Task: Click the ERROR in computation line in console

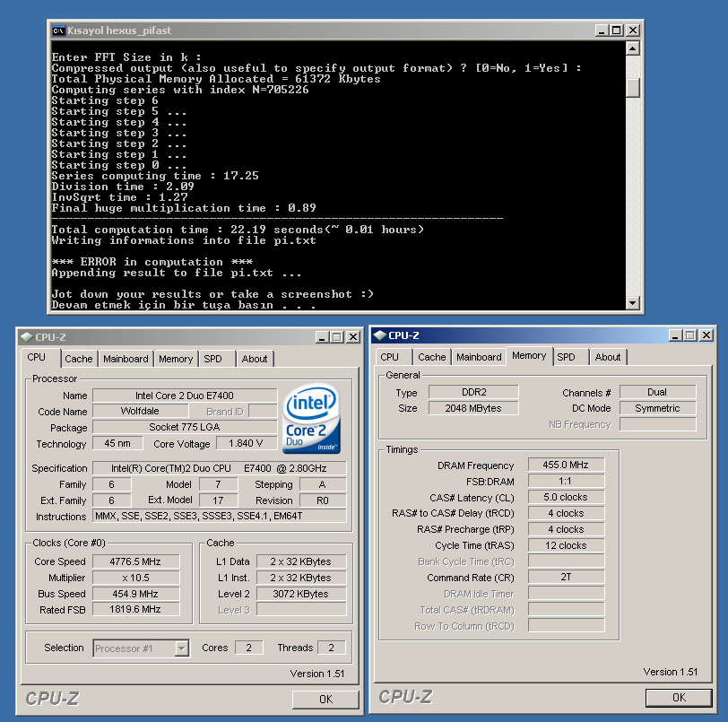Action: coord(152,262)
